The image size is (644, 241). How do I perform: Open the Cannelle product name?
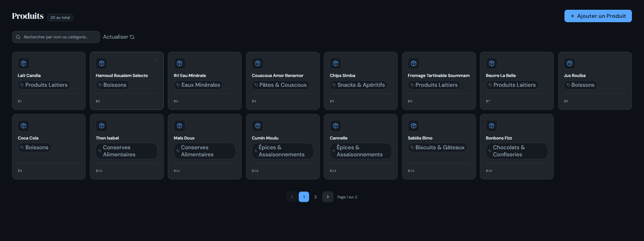[x=339, y=138]
